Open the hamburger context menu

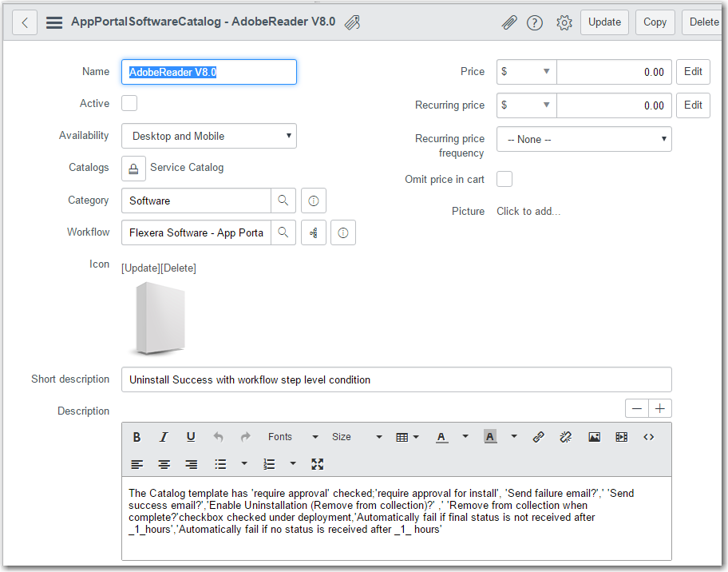click(54, 22)
